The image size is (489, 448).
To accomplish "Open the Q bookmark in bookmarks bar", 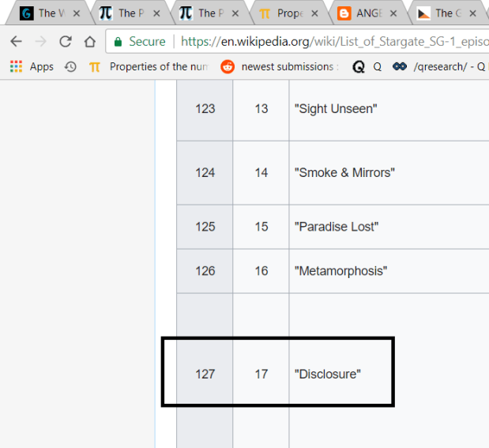I will click(368, 67).
